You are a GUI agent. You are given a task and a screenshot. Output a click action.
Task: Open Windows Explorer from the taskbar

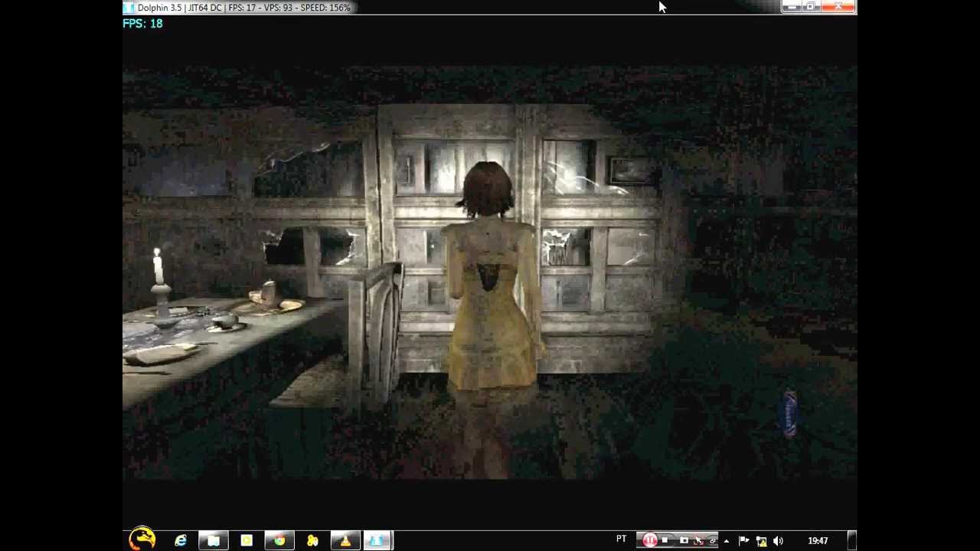tap(214, 541)
